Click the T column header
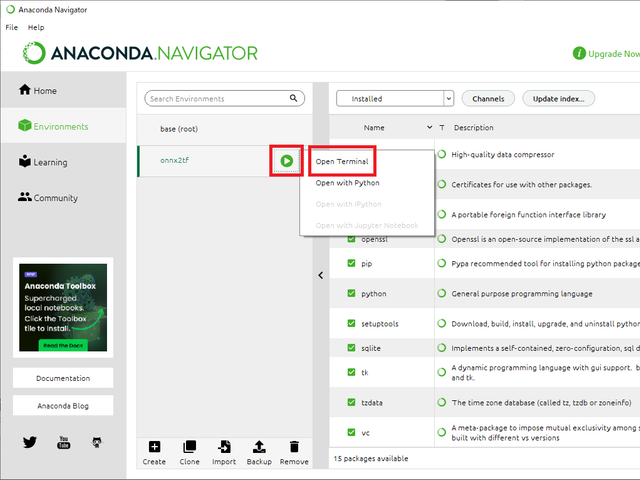The image size is (640, 480). (442, 127)
